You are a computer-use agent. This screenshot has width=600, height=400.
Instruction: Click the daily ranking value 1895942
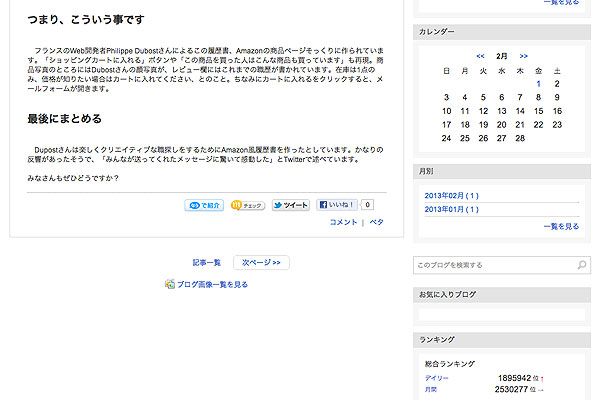pyautogui.click(x=514, y=378)
